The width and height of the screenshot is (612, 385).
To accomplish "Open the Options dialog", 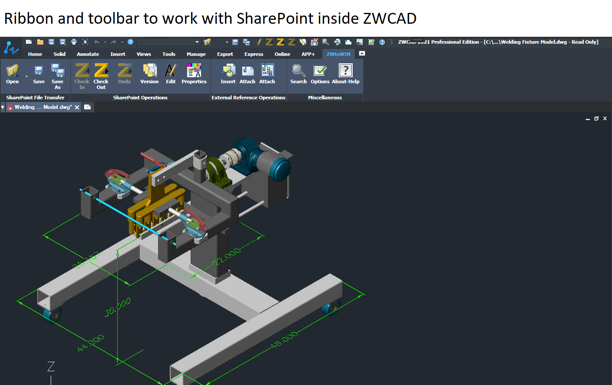I will pyautogui.click(x=320, y=74).
